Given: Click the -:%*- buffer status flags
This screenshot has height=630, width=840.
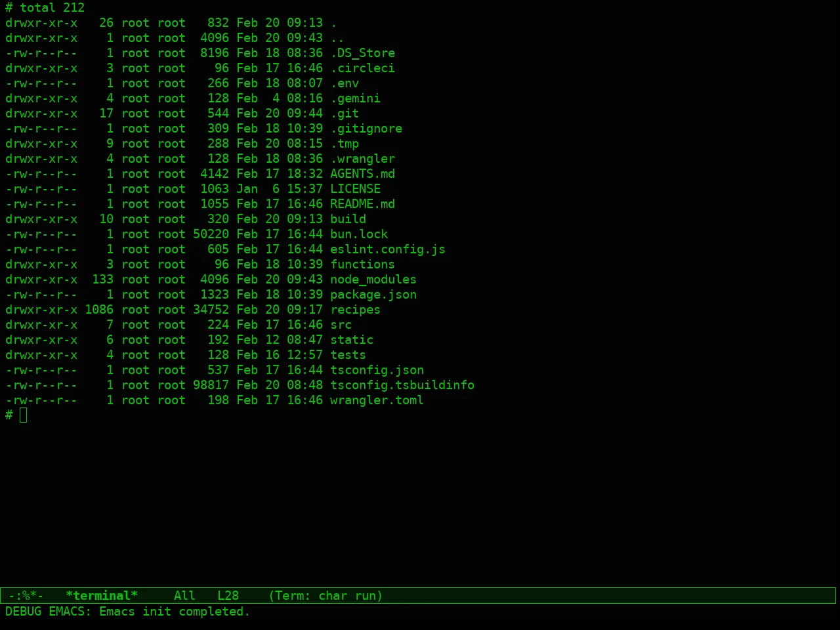Looking at the screenshot, I should point(26,596).
